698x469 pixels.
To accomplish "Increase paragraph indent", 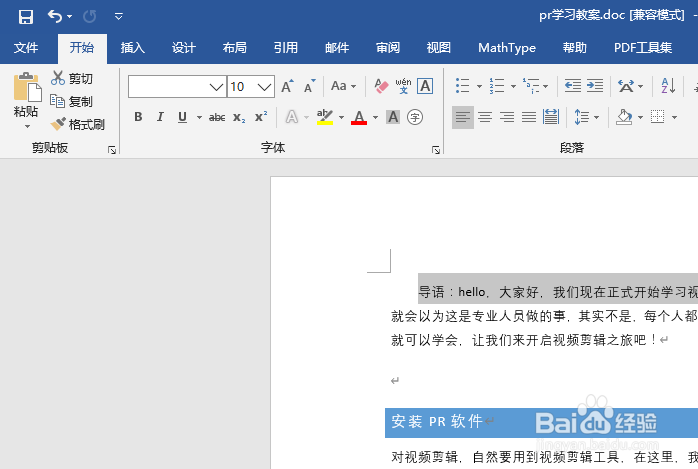I will [x=595, y=85].
